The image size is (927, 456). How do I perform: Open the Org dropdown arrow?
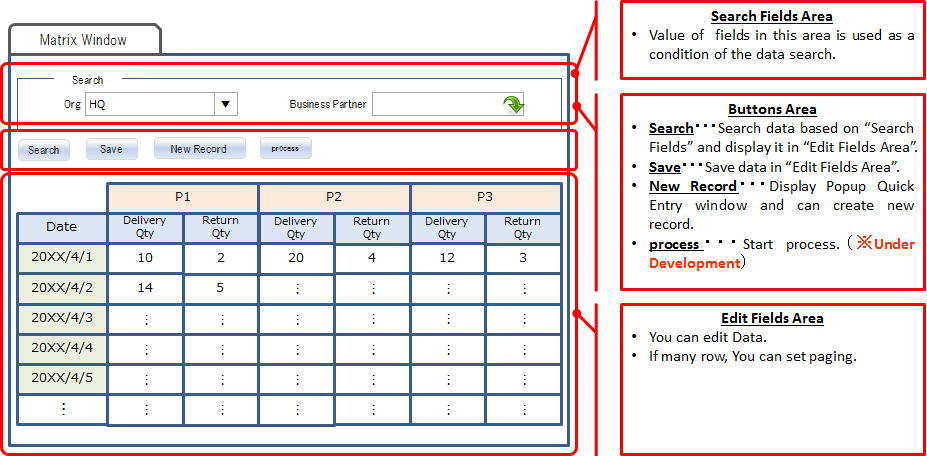pos(226,104)
